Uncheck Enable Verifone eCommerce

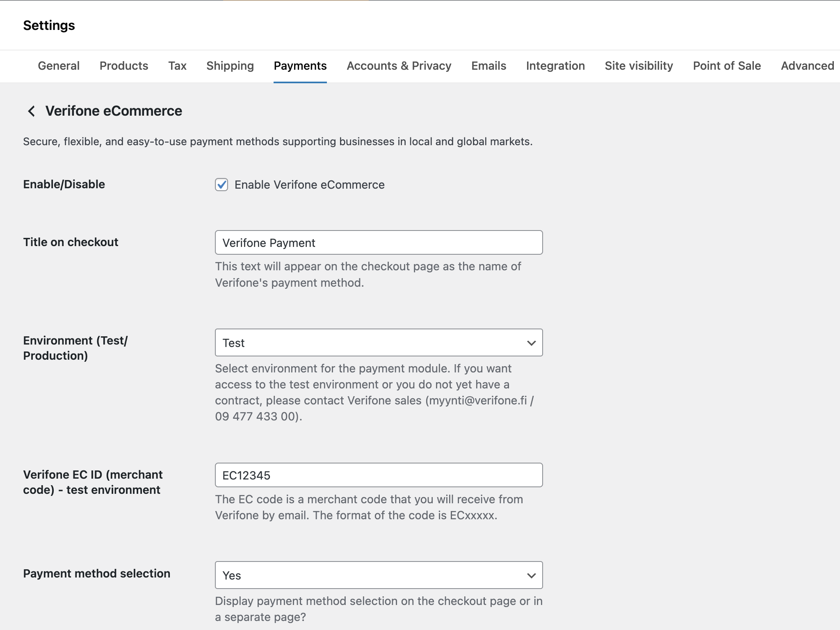pyautogui.click(x=222, y=185)
